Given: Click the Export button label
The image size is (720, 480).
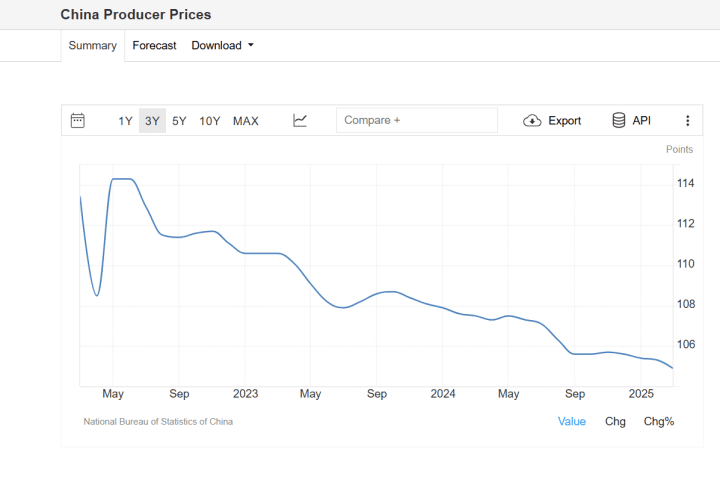Looking at the screenshot, I should pos(564,121).
